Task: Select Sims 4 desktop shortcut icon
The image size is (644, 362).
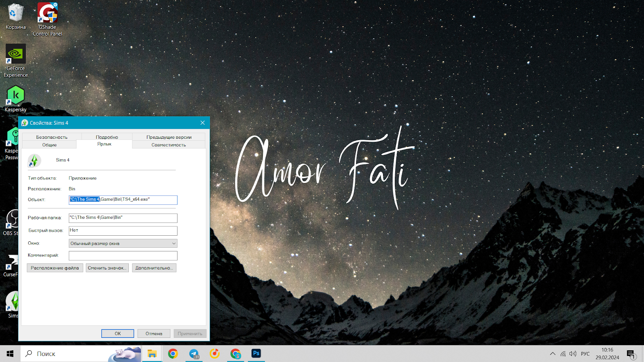Action: pyautogui.click(x=12, y=305)
